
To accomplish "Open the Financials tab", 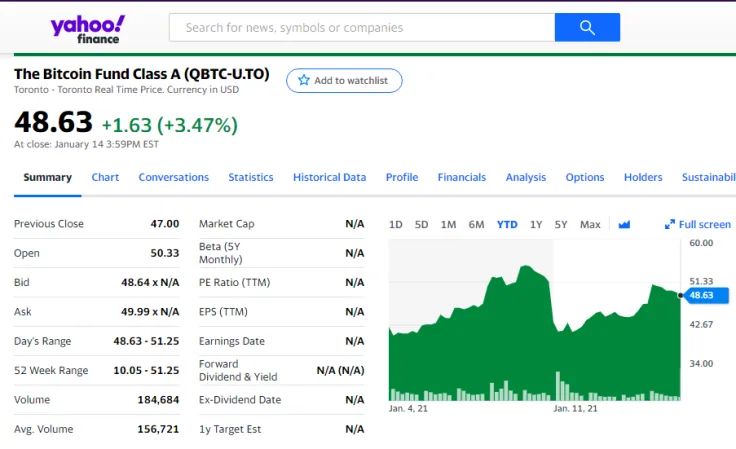I will (462, 177).
